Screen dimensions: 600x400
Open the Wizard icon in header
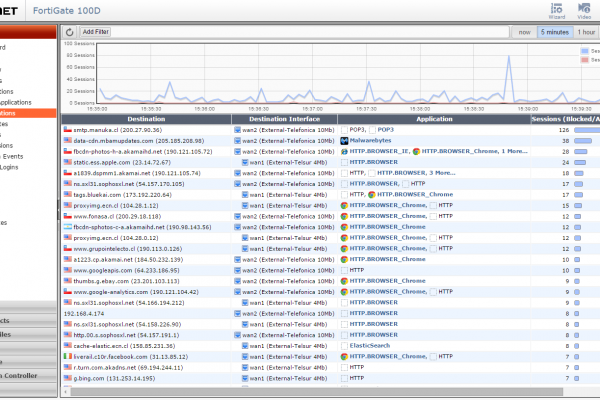click(x=557, y=11)
